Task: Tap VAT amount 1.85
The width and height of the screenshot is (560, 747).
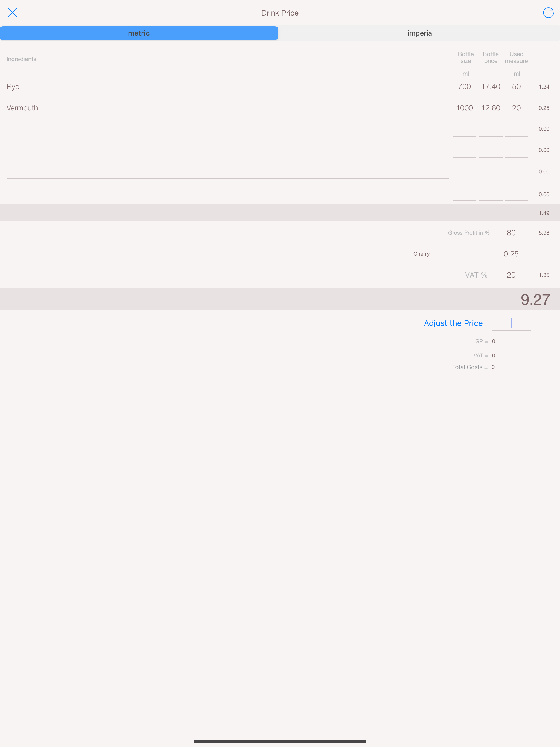Action: point(544,275)
